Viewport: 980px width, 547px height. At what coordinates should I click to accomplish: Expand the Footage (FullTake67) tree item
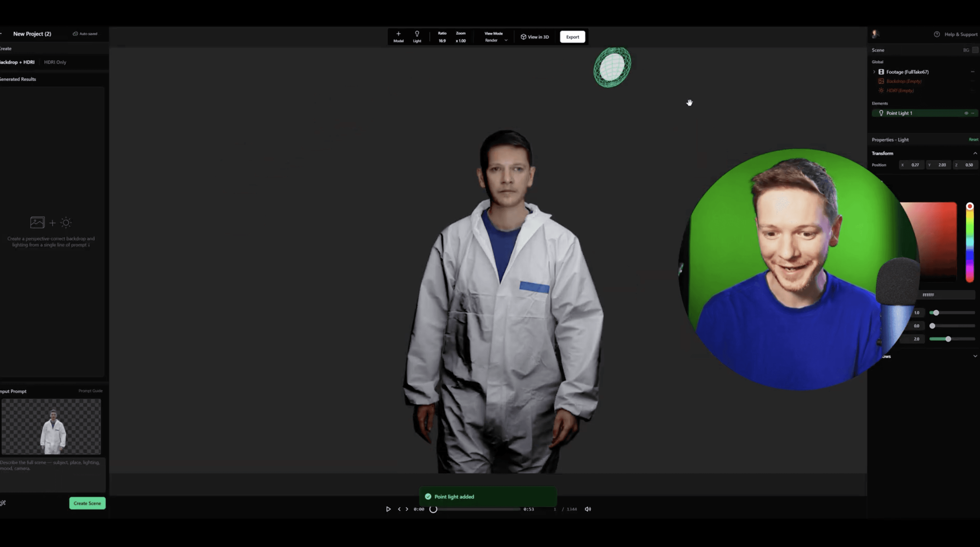click(874, 72)
